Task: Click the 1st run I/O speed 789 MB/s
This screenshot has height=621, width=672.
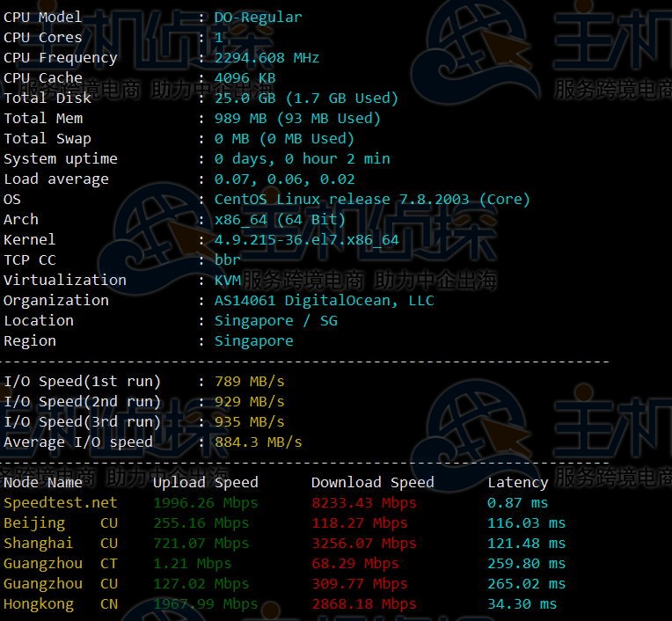Action: click(250, 382)
